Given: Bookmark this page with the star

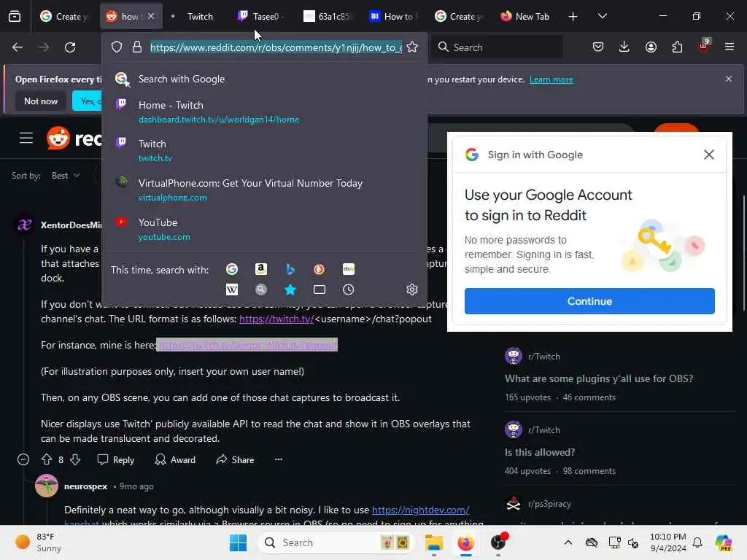Looking at the screenshot, I should coord(412,47).
